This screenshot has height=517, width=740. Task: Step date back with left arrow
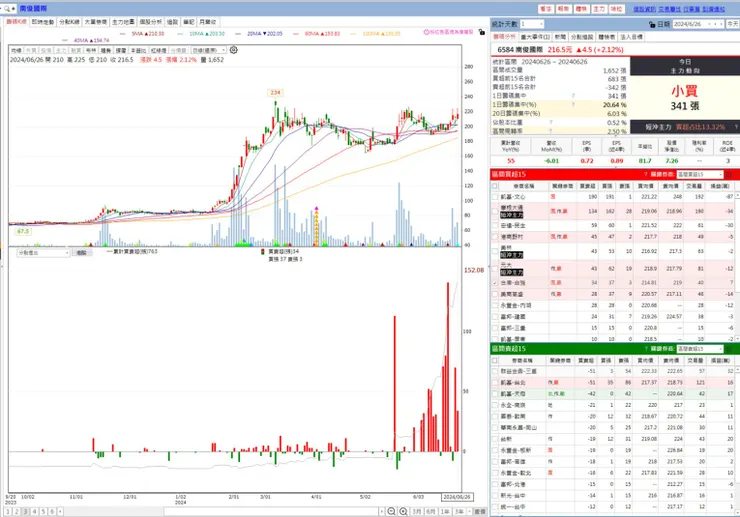tap(715, 24)
